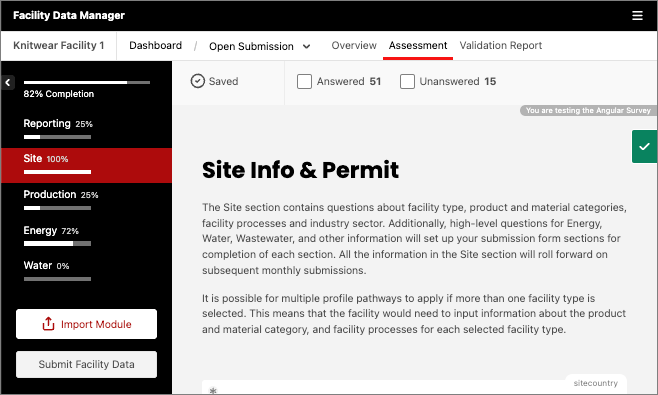Click the Saved checkmark circle icon
Image resolution: width=658 pixels, height=395 pixels.
pos(197,81)
